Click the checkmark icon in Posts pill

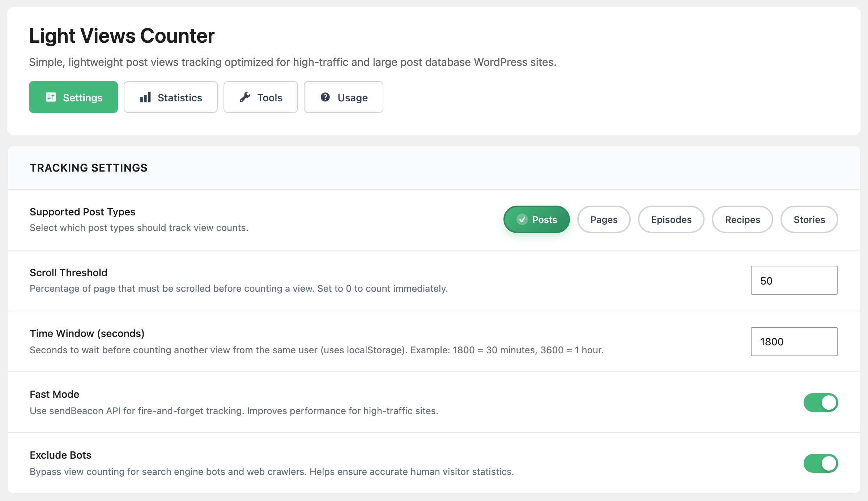coord(522,219)
